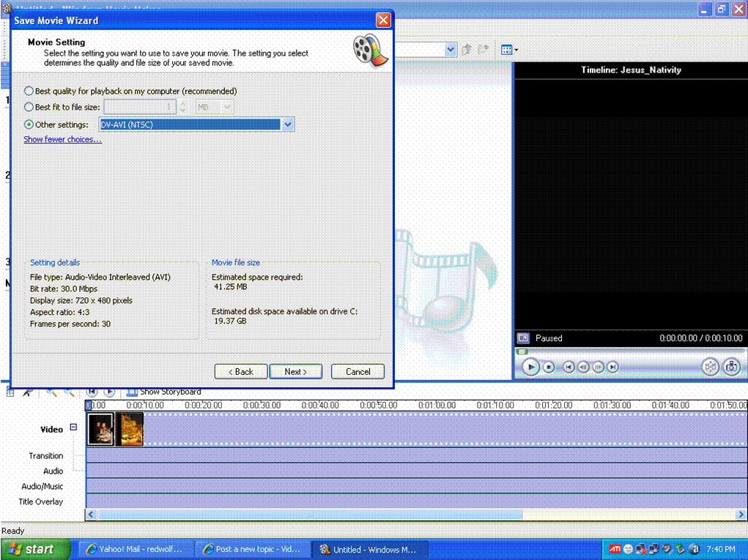Rewind the timeline button

pyautogui.click(x=92, y=392)
